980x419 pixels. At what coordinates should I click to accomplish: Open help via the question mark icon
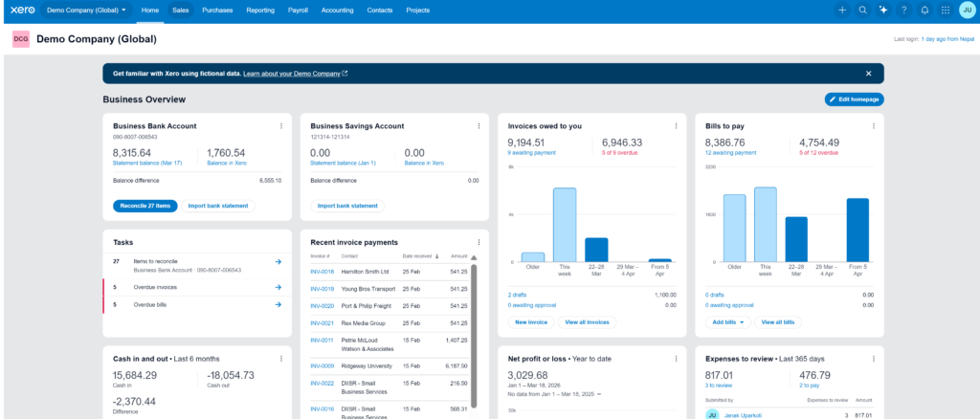coord(904,10)
